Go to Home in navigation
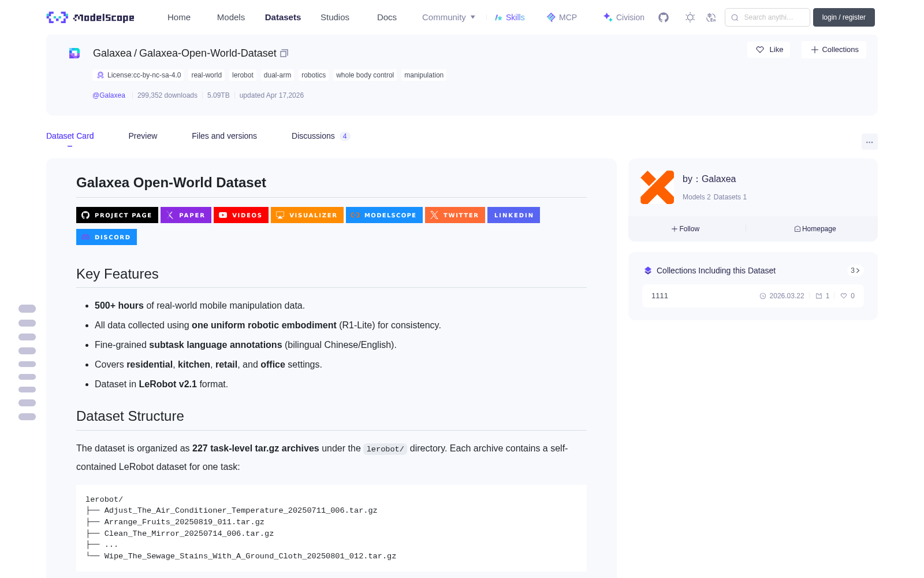924x578 pixels. [179, 17]
